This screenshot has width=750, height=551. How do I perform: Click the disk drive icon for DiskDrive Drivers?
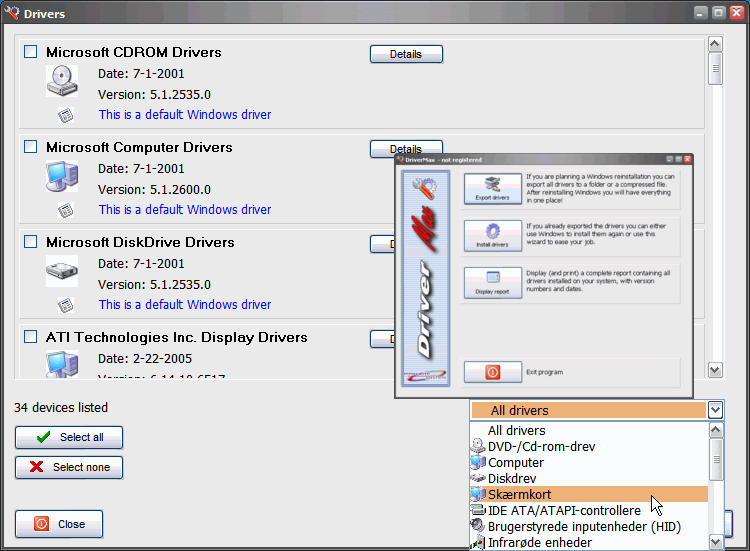pyautogui.click(x=62, y=271)
